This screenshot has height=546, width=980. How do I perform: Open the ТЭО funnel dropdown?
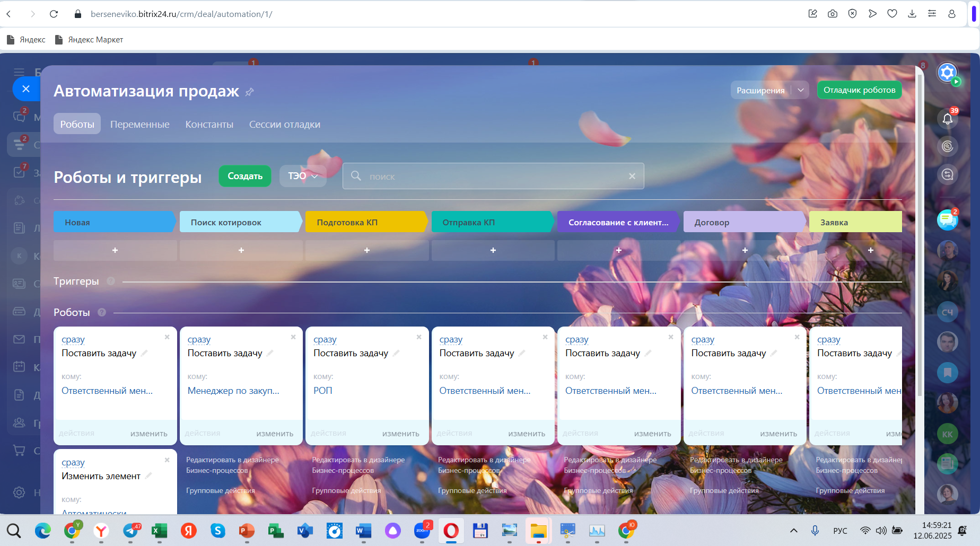(x=303, y=176)
